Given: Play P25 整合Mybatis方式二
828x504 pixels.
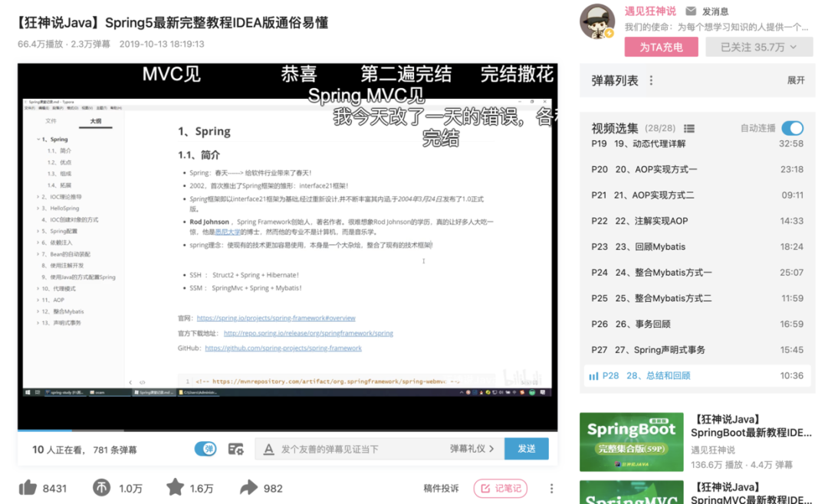Looking at the screenshot, I should [697, 299].
